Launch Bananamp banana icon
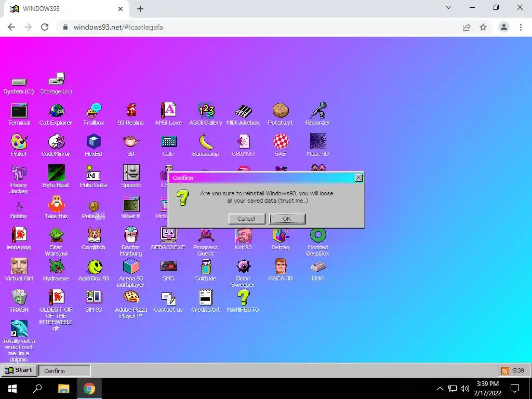Screen dimensions: 532x399 click(x=206, y=142)
